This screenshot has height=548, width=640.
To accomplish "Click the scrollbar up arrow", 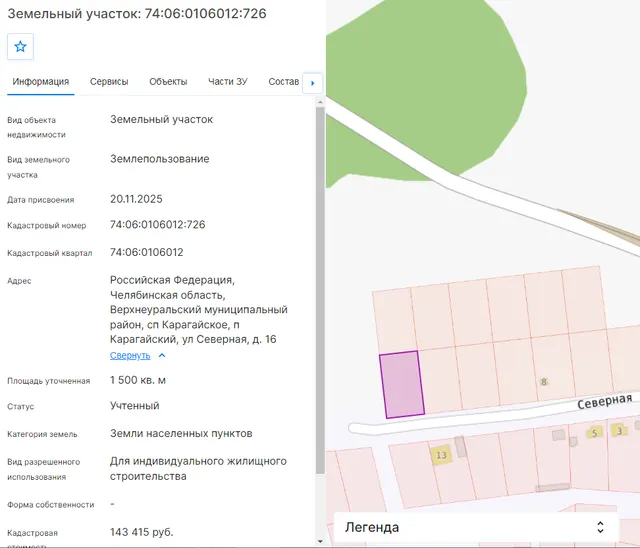I will (x=320, y=102).
